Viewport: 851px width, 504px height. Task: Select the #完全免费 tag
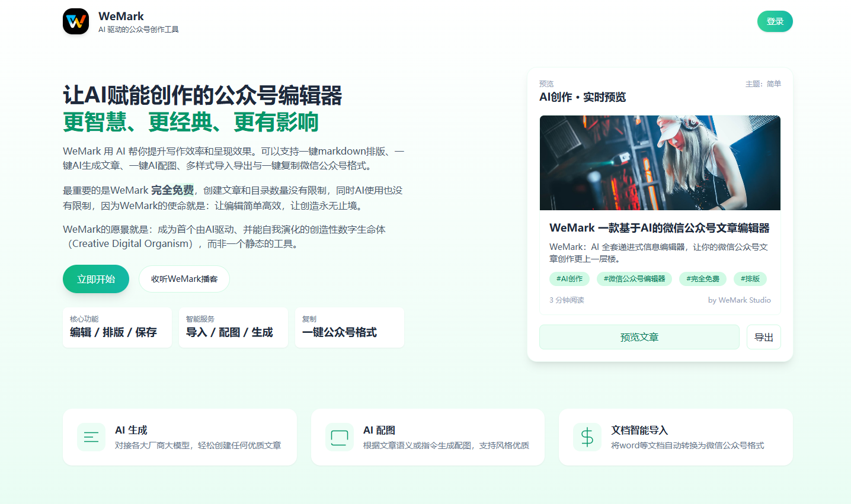click(703, 279)
